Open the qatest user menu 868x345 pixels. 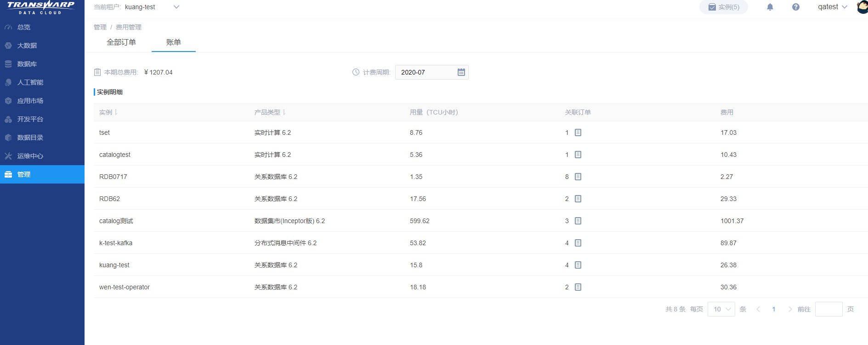(x=832, y=7)
